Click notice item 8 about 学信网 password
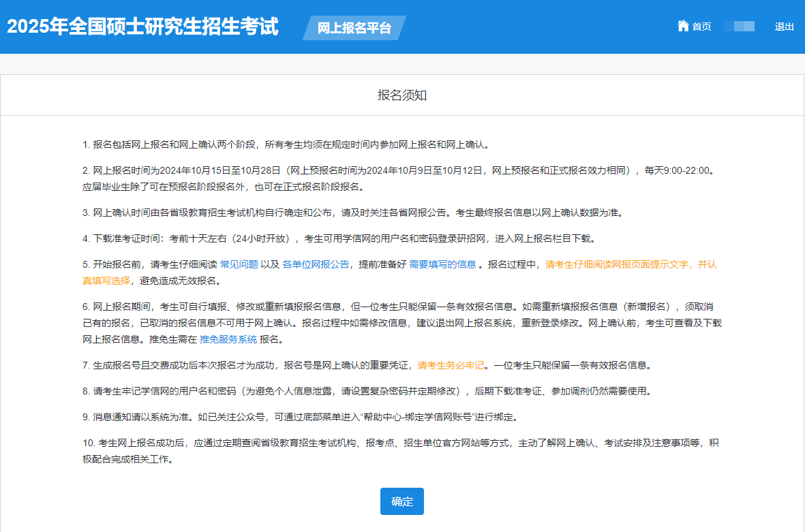This screenshot has height=532, width=805. [367, 391]
